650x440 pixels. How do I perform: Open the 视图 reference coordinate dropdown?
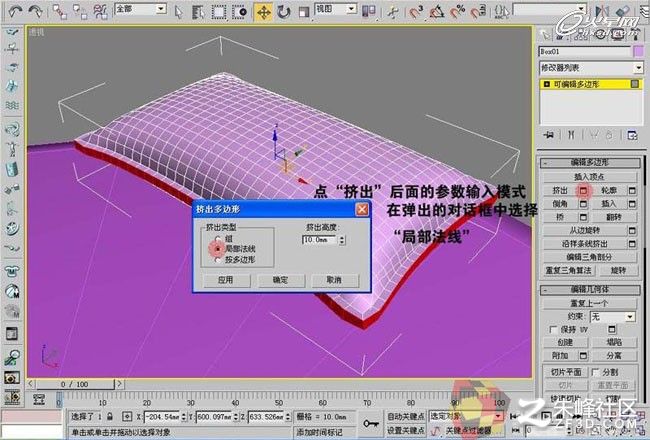(x=352, y=8)
